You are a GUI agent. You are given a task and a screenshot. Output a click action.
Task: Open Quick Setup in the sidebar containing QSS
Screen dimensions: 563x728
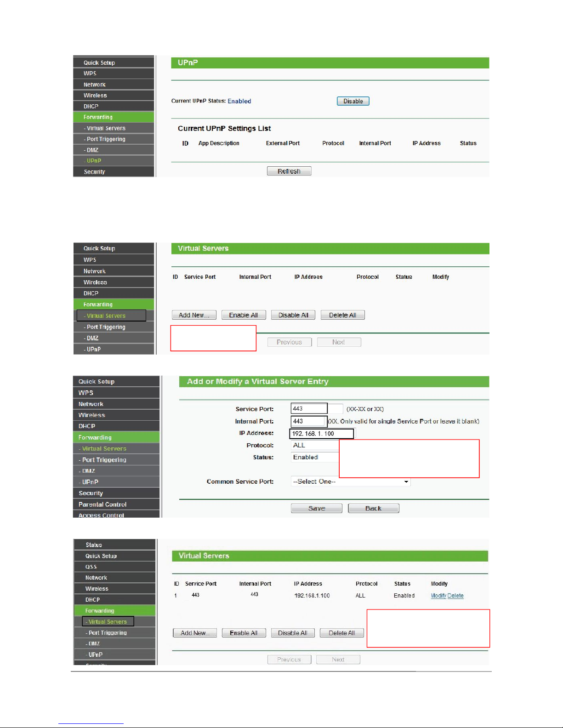coord(114,556)
